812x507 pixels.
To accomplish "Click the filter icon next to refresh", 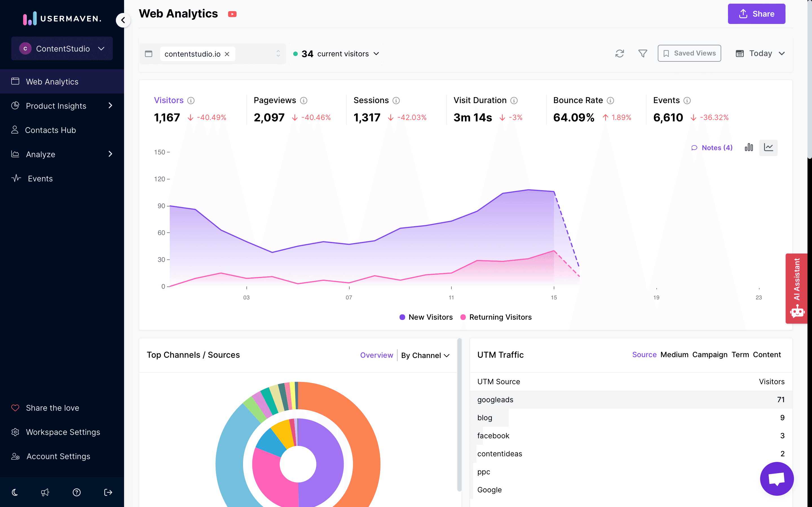I will [x=643, y=54].
